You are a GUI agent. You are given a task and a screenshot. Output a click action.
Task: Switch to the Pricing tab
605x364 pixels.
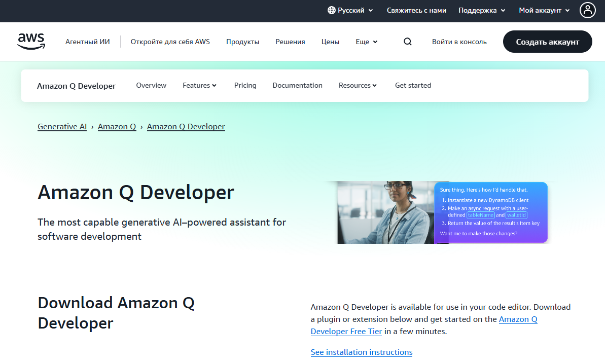[x=245, y=85]
